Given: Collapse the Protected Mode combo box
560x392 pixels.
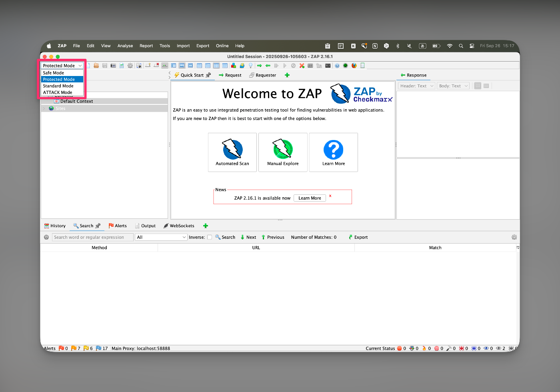Looking at the screenshot, I should click(62, 66).
